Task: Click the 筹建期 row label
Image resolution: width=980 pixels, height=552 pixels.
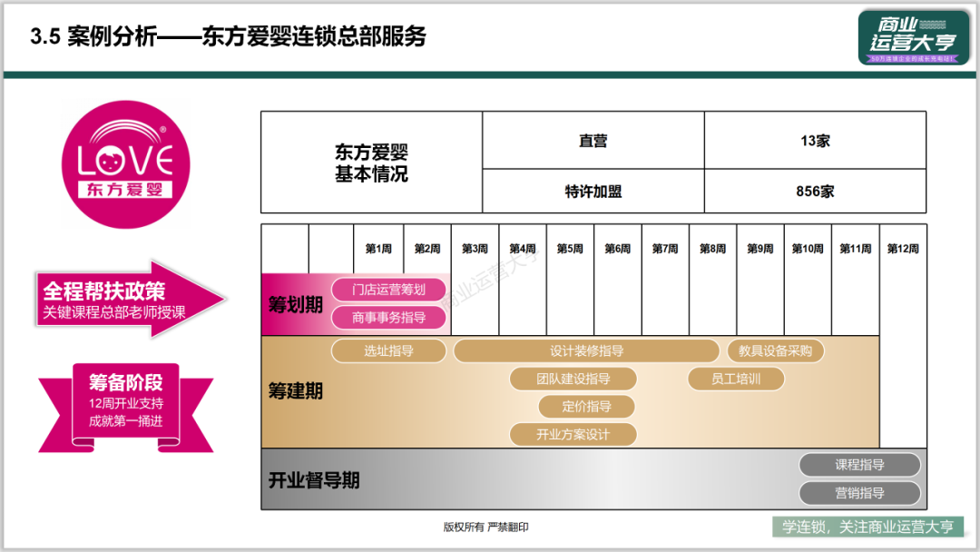Action: click(x=296, y=391)
